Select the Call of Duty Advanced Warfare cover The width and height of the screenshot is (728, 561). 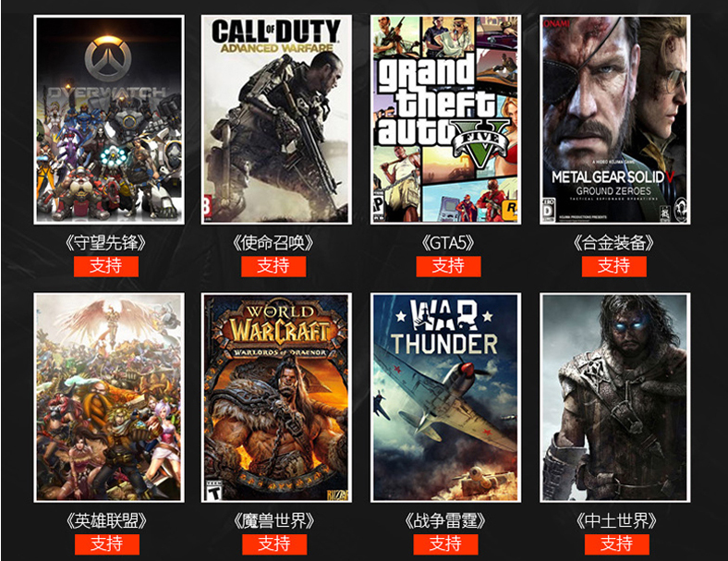(276, 120)
